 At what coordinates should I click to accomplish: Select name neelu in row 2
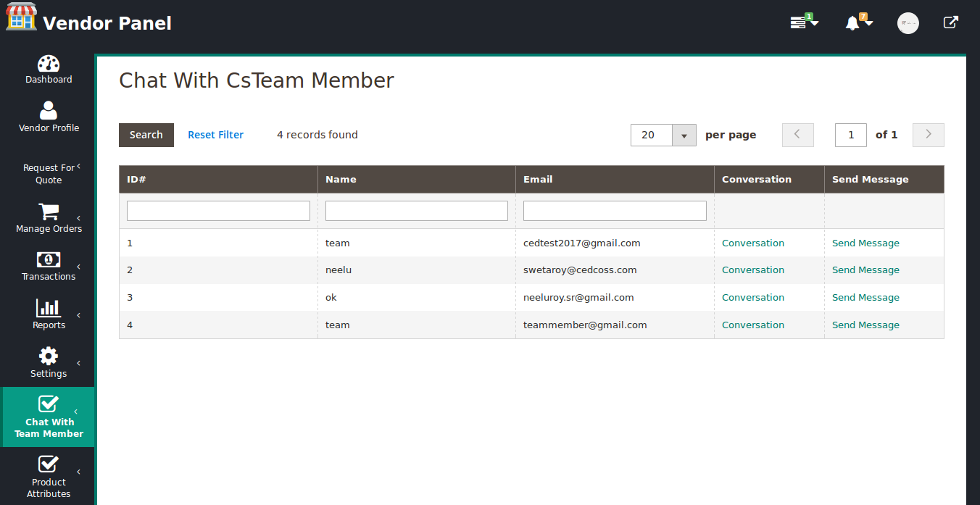pyautogui.click(x=339, y=270)
